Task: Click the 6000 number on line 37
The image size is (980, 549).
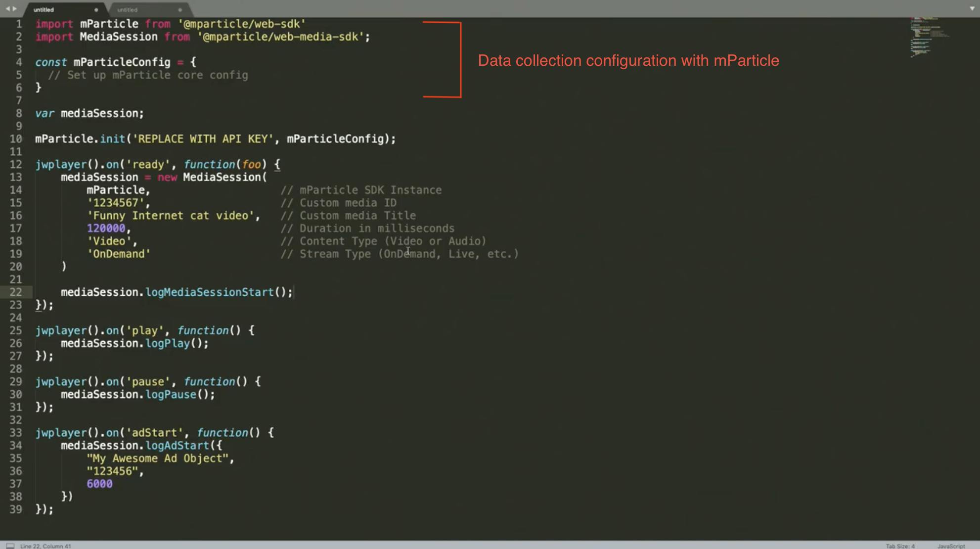Action: pos(99,484)
